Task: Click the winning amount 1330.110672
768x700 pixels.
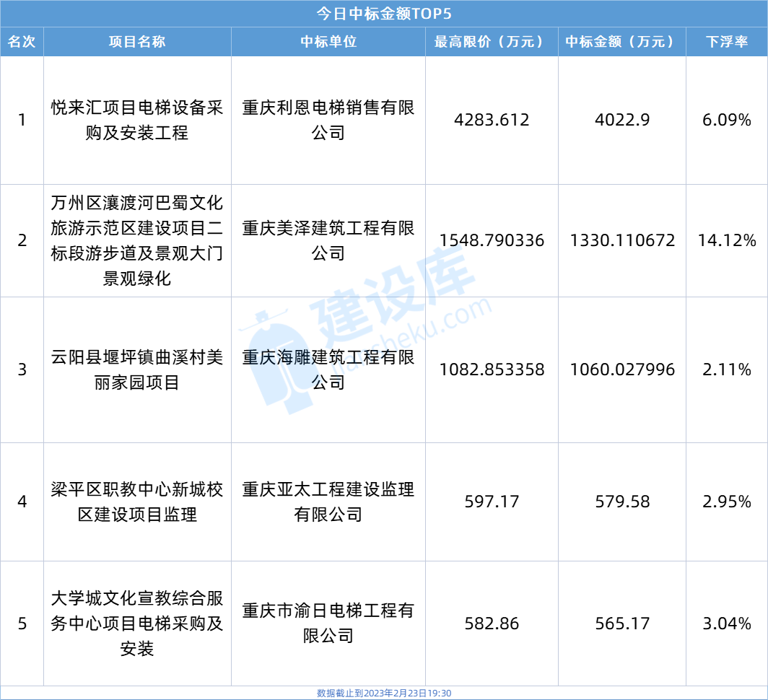Action: click(622, 240)
